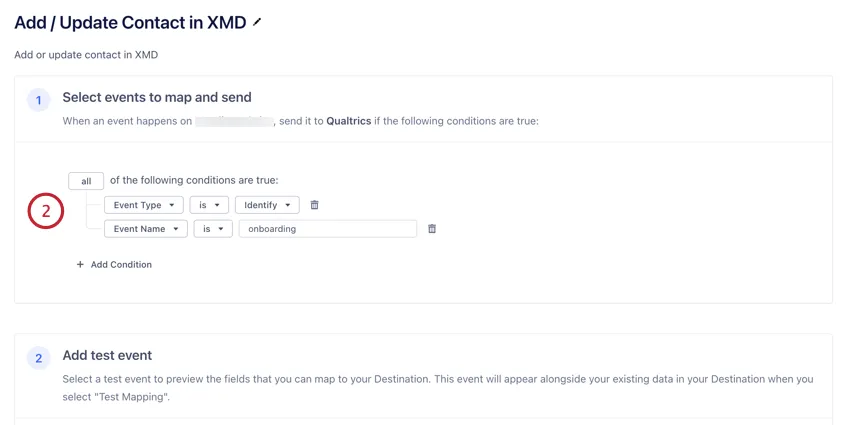
Task: Click the "Add test event" section heading
Action: pos(107,355)
